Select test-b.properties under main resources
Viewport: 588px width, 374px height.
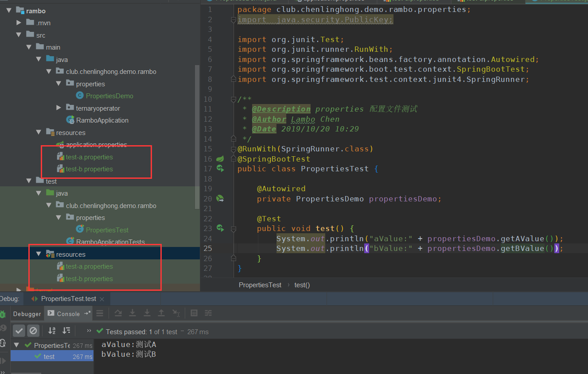coord(89,169)
